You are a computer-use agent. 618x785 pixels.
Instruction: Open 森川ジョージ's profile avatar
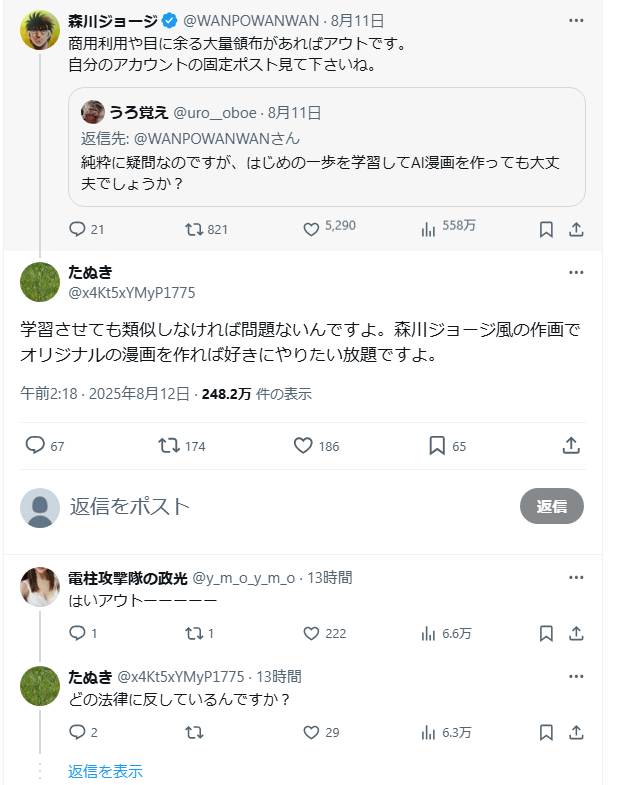39,30
